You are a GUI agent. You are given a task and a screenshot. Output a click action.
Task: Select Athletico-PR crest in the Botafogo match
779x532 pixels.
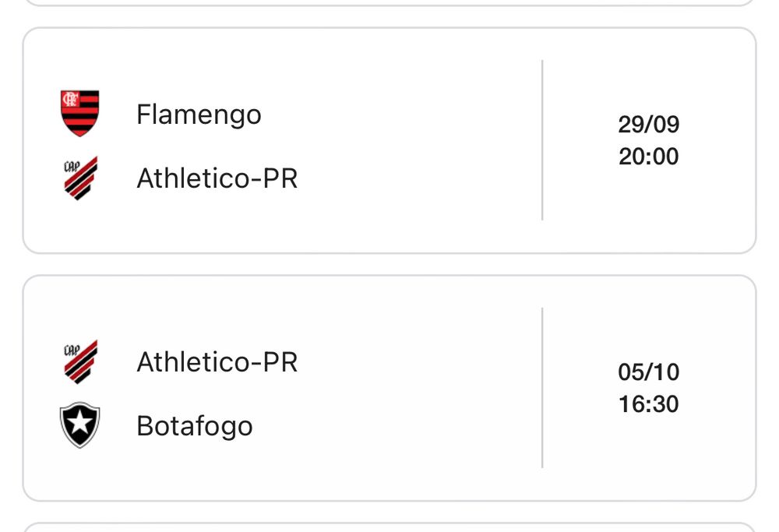pos(80,361)
